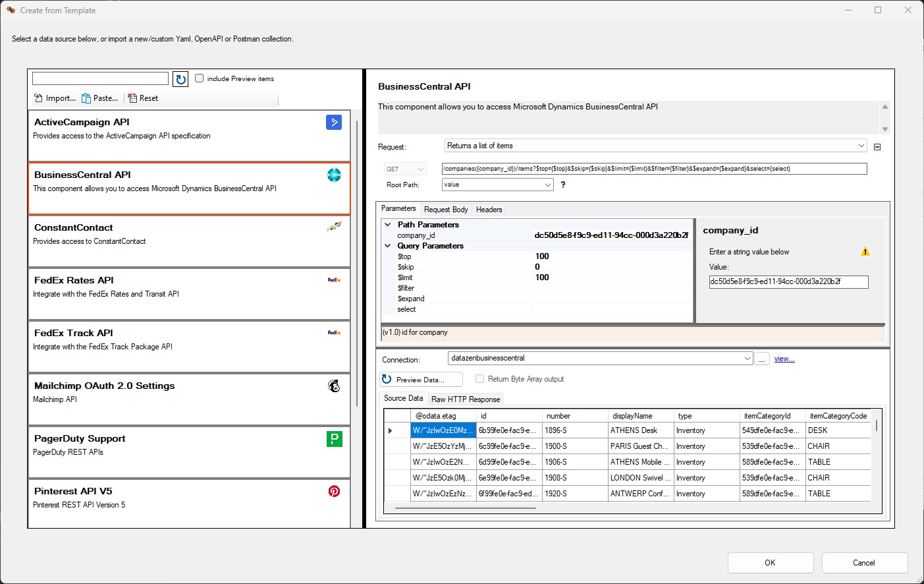924x584 pixels.
Task: Click the data grid horizontal scrollbar
Action: point(465,508)
